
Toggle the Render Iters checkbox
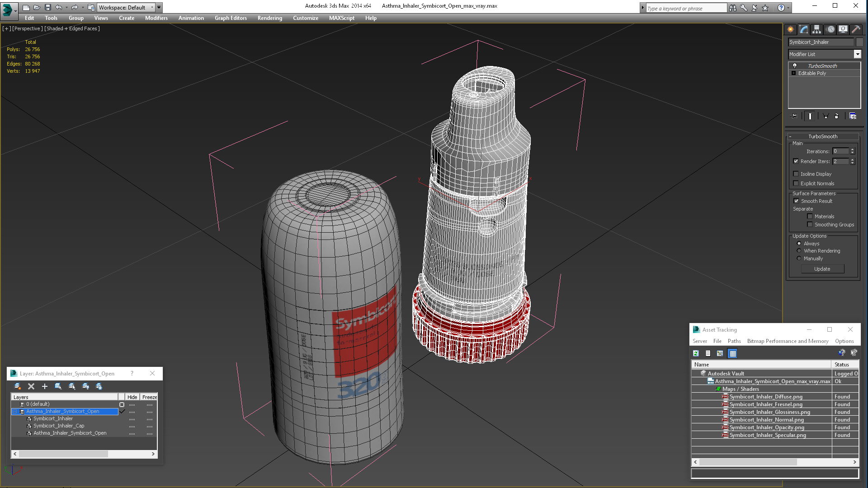[796, 161]
